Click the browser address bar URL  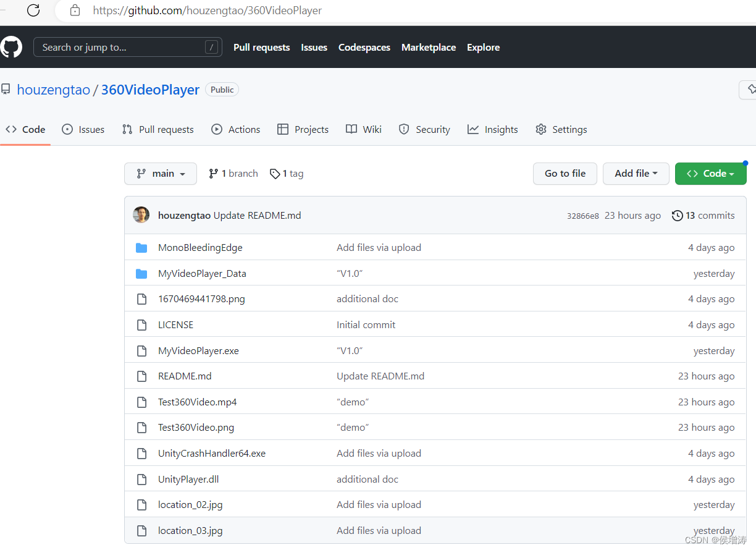coord(207,11)
